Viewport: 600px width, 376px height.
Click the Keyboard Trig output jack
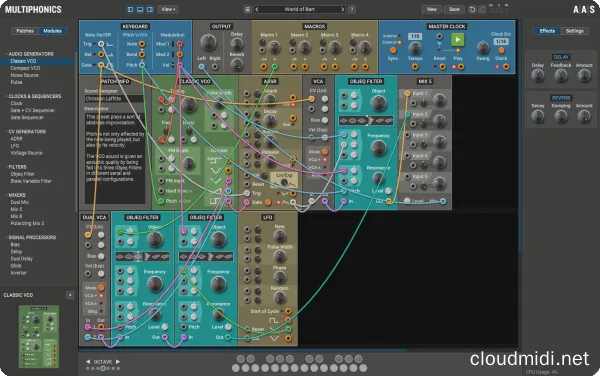tap(101, 44)
